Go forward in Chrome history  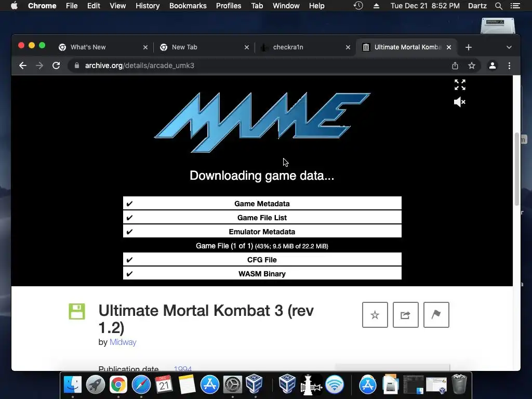tap(39, 65)
